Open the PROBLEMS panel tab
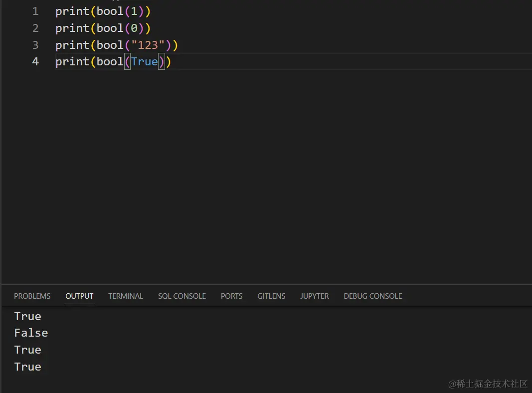 click(x=32, y=296)
